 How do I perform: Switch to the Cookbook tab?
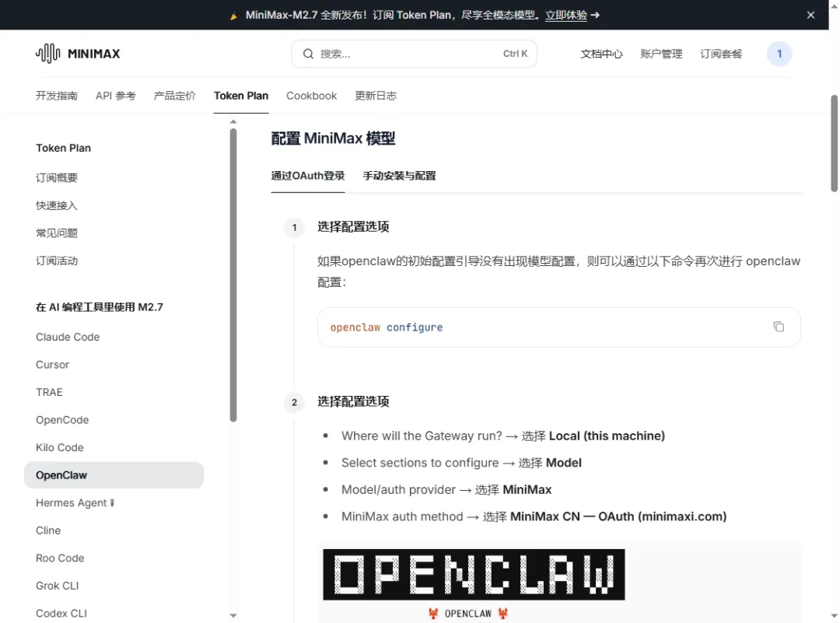click(311, 96)
